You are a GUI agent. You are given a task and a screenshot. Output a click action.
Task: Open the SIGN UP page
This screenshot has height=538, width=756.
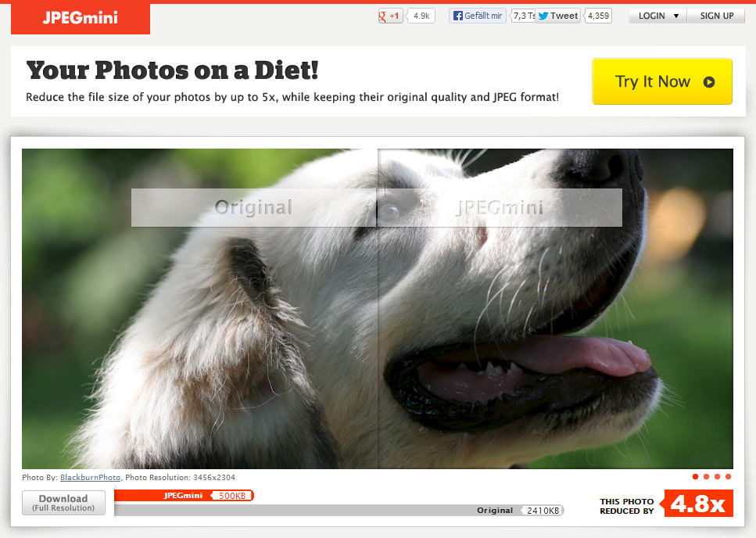tap(716, 16)
